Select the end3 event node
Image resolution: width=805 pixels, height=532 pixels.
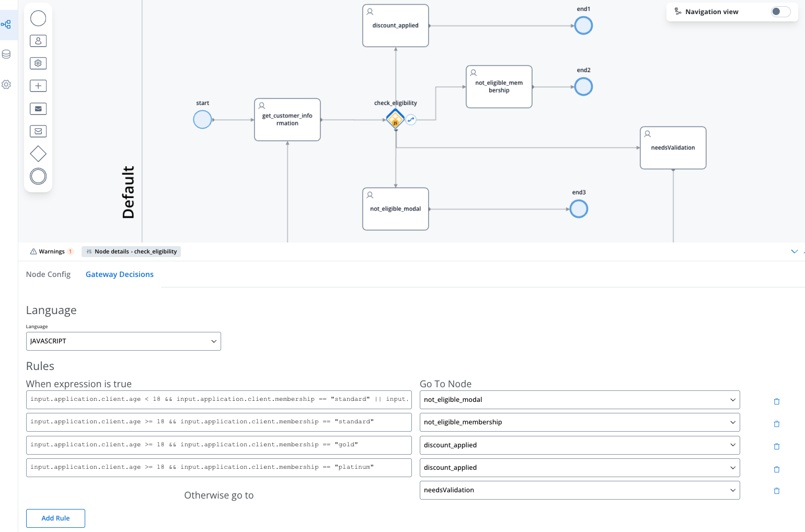point(579,209)
